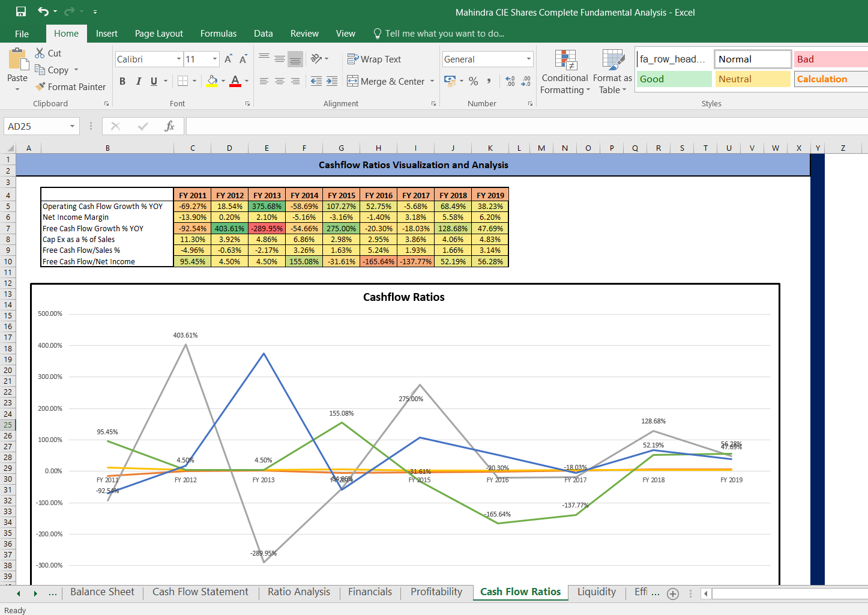Apply Comma Style
The height and width of the screenshot is (615, 868).
click(x=489, y=81)
